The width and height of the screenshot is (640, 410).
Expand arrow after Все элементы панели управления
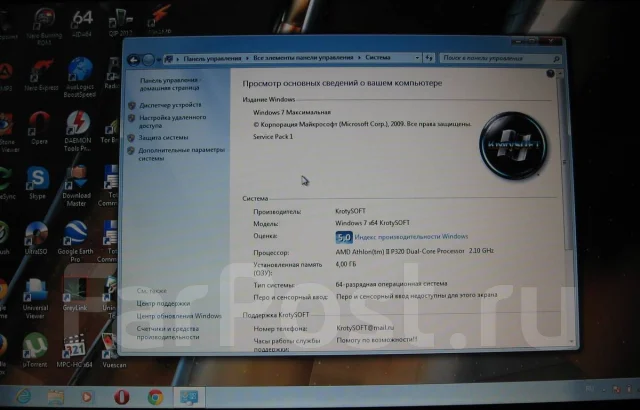pos(359,58)
